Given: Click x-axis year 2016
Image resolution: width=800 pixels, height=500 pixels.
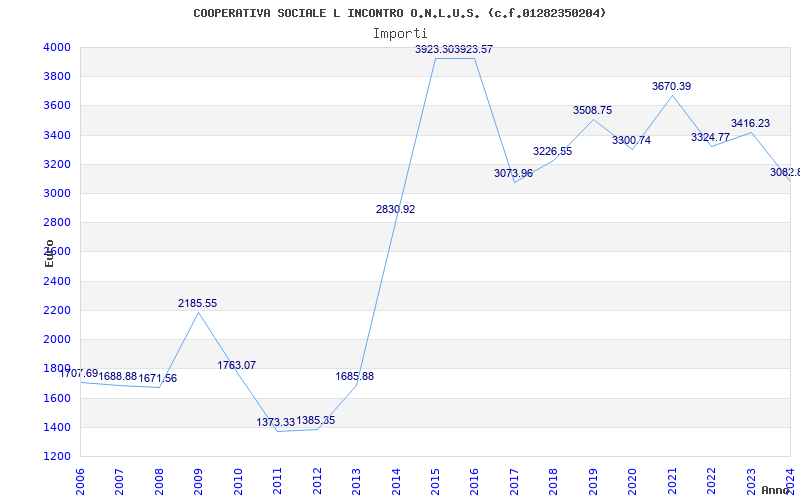Looking at the screenshot, I should tap(475, 482).
